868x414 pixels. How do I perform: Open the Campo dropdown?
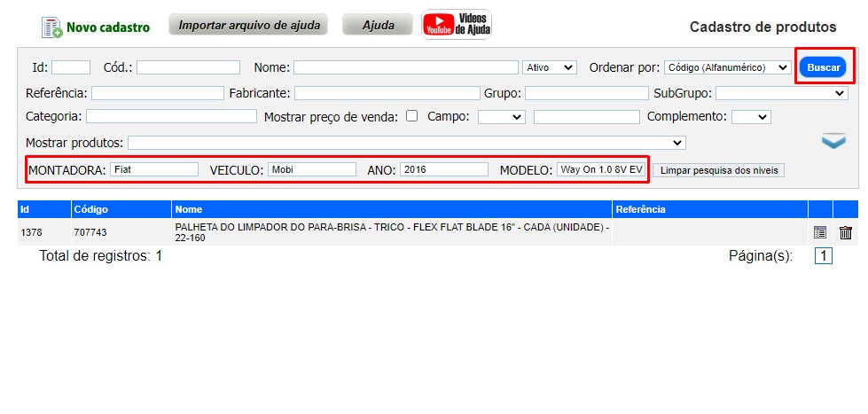pos(502,117)
